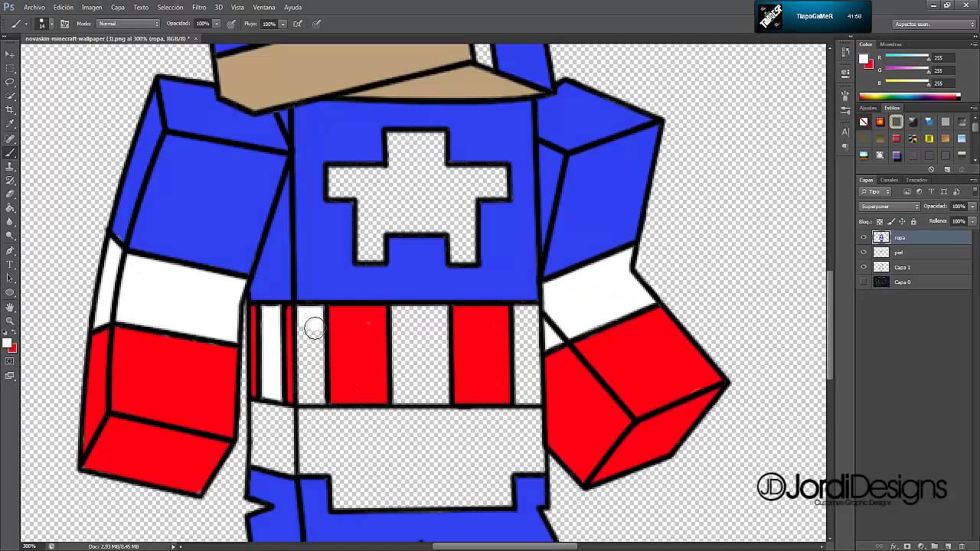
Task: Select the Dodge tool
Action: 10,236
